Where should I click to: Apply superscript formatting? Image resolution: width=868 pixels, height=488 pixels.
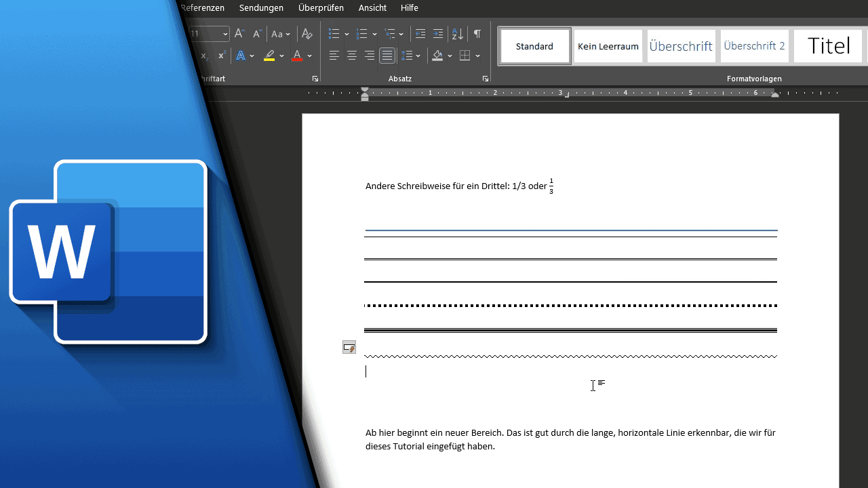[x=222, y=56]
